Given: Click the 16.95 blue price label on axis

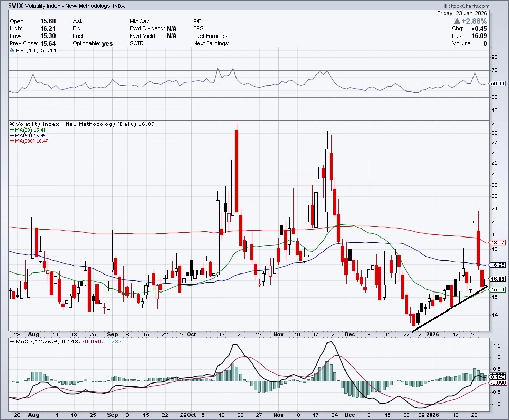Looking at the screenshot, I should [496, 265].
